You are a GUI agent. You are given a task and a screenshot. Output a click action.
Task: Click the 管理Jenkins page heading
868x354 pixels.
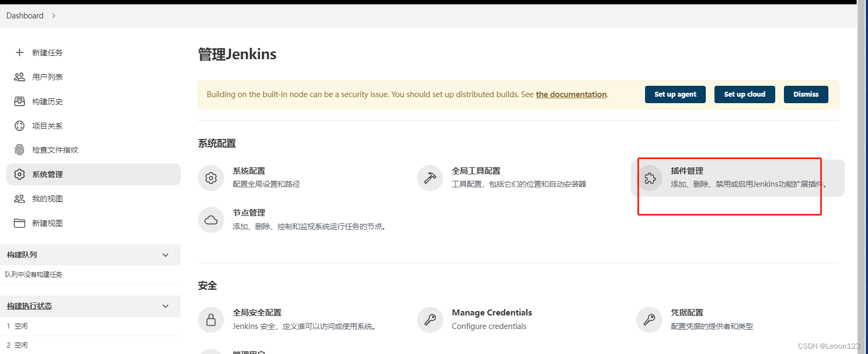(x=237, y=54)
